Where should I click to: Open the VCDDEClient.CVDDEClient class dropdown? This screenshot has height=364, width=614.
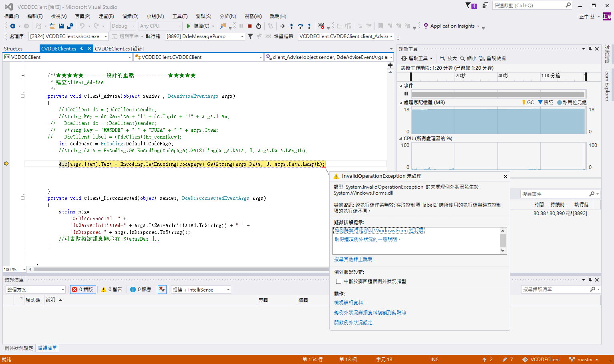199,57
